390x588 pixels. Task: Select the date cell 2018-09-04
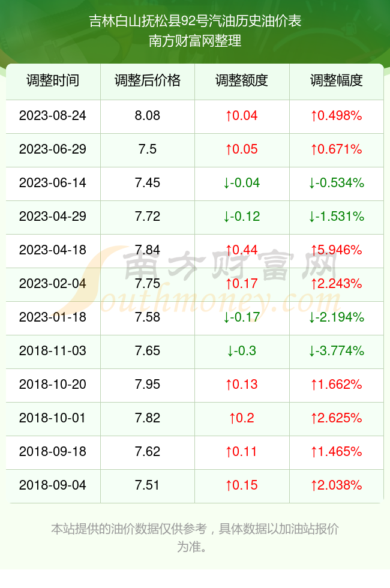click(x=53, y=485)
